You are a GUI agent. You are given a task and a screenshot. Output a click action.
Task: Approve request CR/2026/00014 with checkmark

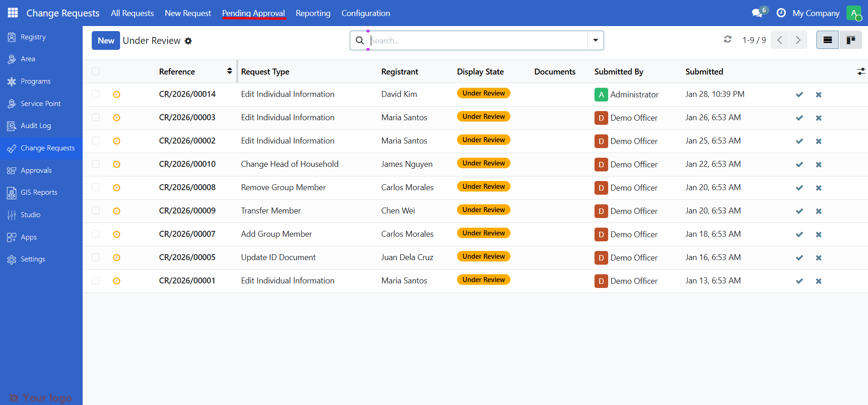[x=799, y=95]
